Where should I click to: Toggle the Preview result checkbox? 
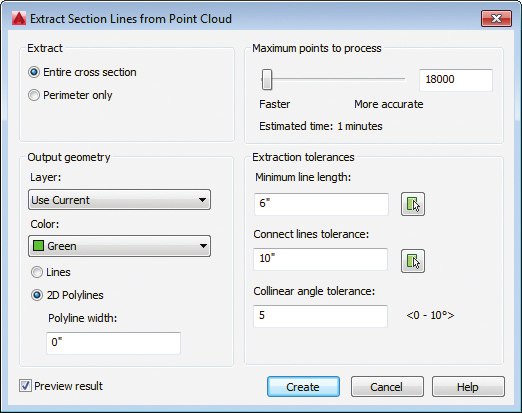(25, 386)
